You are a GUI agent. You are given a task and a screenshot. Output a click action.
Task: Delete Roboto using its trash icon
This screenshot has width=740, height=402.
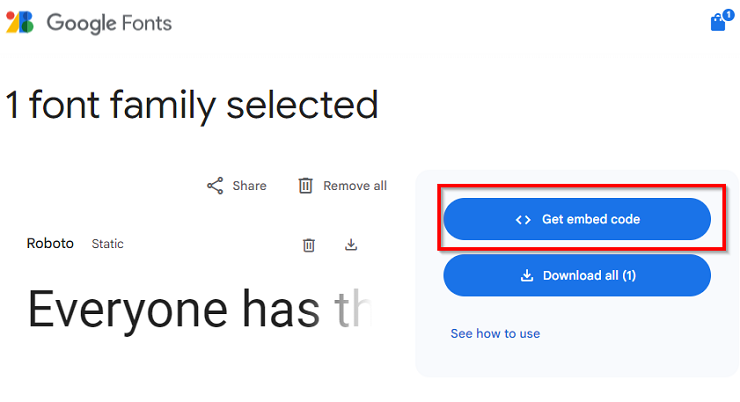tap(310, 245)
